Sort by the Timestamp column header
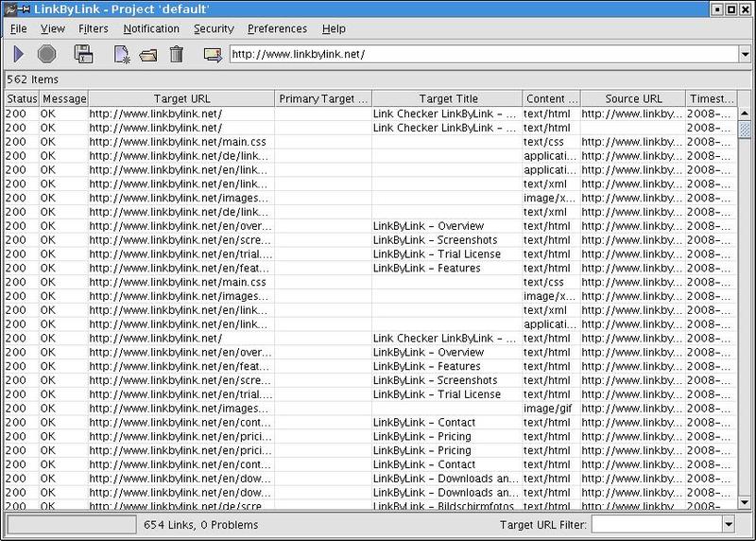This screenshot has width=756, height=541. [712, 98]
